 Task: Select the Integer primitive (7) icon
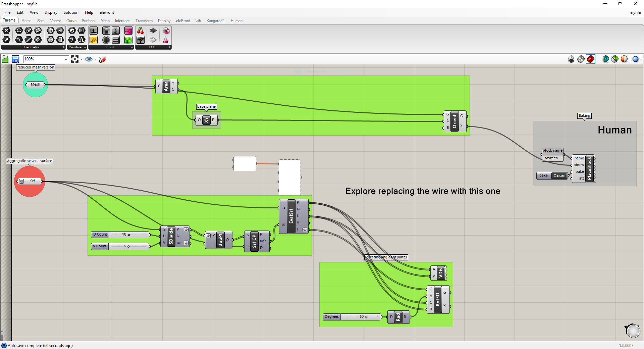[x=71, y=40]
